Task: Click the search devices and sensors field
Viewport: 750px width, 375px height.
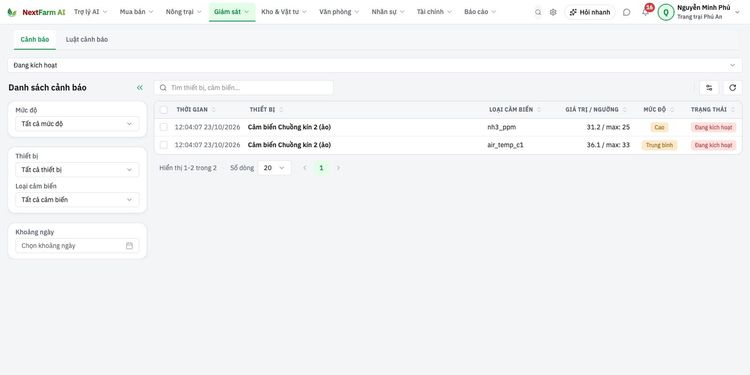Action: (x=244, y=88)
